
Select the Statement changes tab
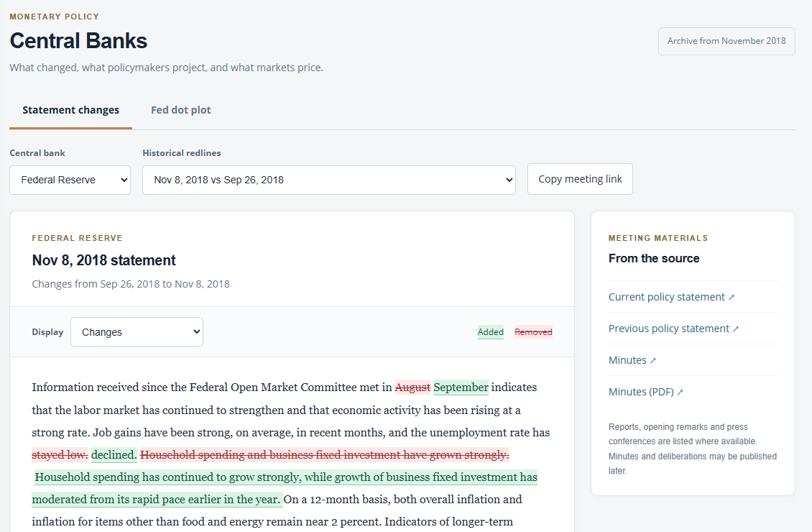(x=71, y=110)
